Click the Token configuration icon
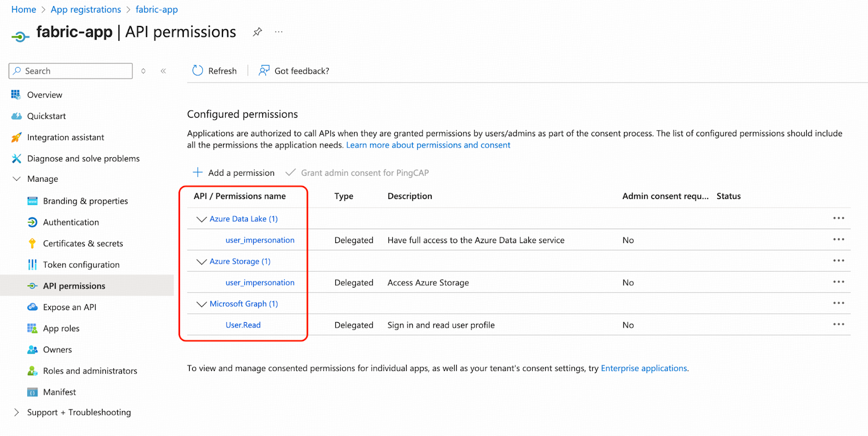The width and height of the screenshot is (868, 436). click(32, 265)
